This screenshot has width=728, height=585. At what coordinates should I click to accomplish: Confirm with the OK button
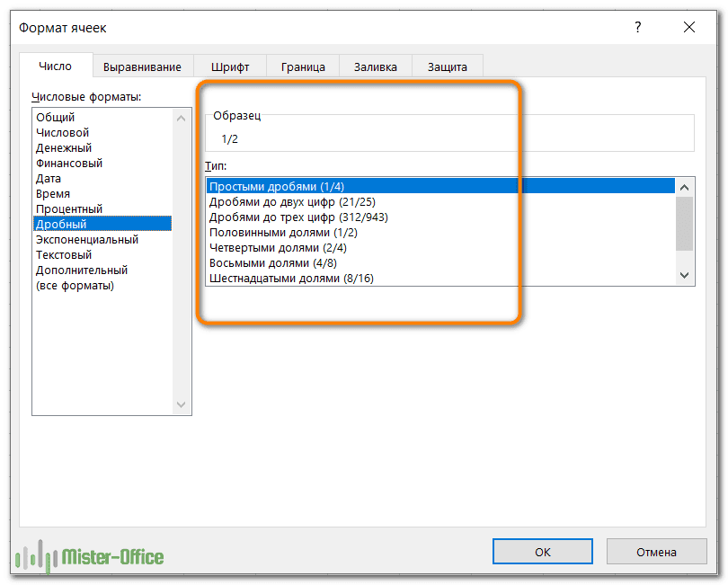point(542,552)
